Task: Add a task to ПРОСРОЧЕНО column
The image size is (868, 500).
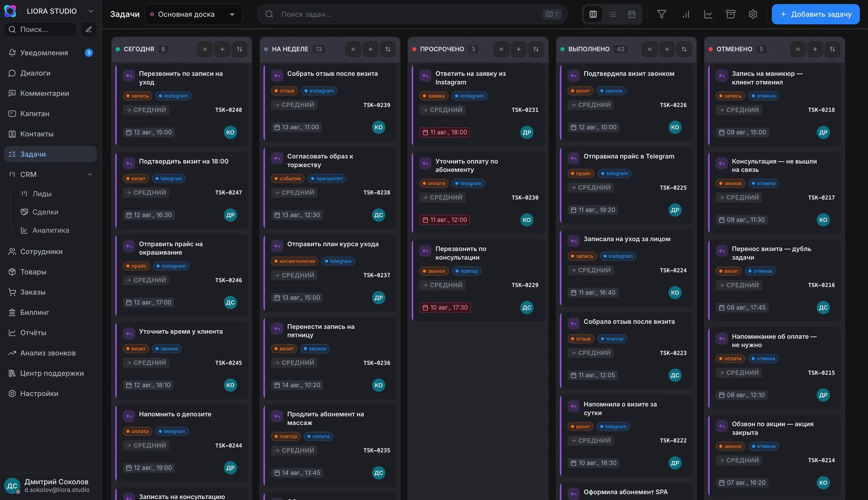Action: pyautogui.click(x=519, y=49)
